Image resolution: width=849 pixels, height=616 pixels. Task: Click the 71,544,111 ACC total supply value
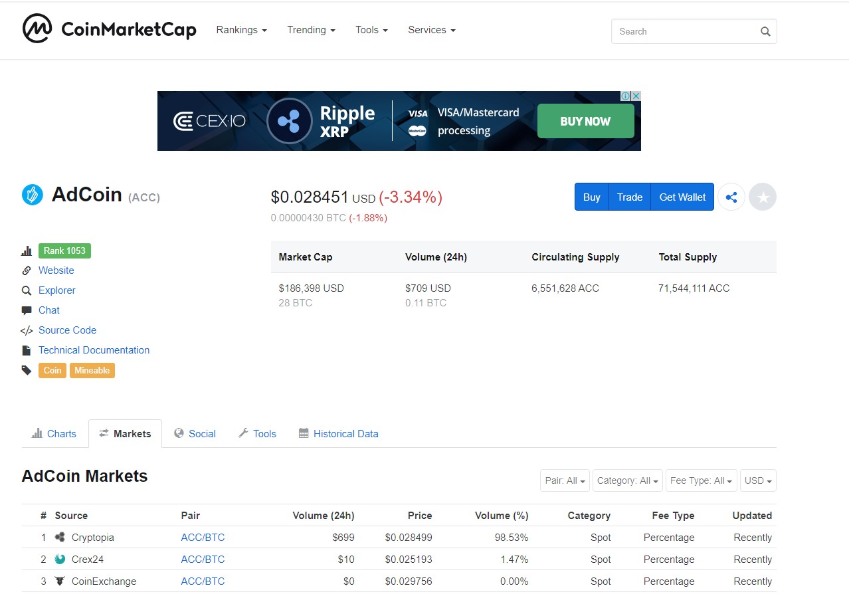pyautogui.click(x=694, y=288)
